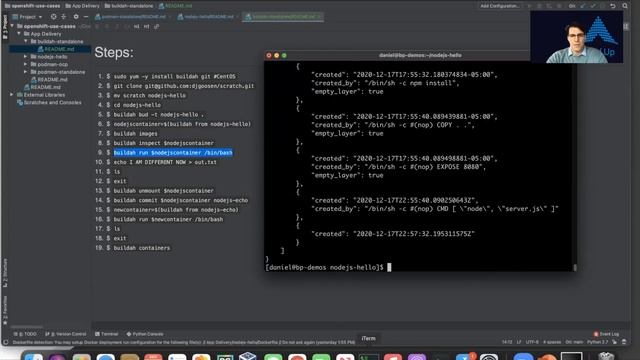Image resolution: width=640 pixels, height=360 pixels.
Task: Collapse the buildah-standalone folder arrow
Action: [x=26, y=41]
